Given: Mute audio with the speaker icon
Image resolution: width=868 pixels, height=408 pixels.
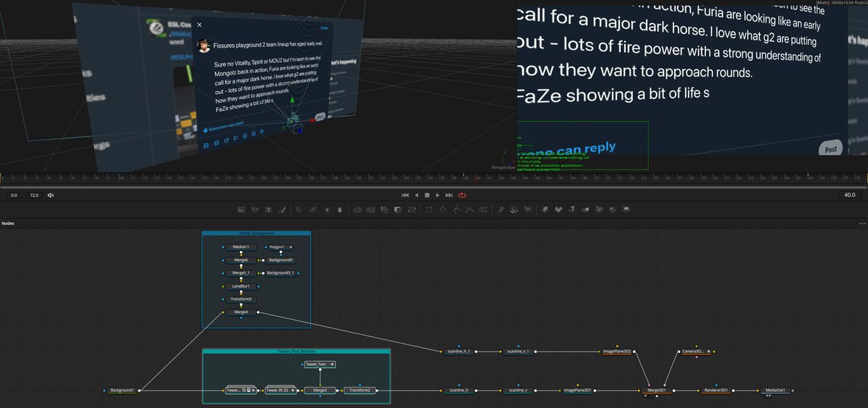Looking at the screenshot, I should point(51,195).
